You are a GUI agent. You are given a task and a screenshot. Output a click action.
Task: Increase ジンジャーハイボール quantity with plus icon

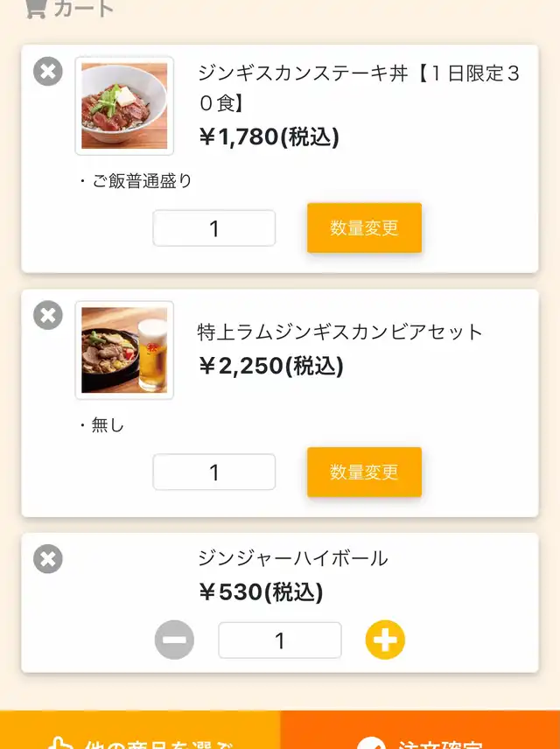click(x=385, y=640)
